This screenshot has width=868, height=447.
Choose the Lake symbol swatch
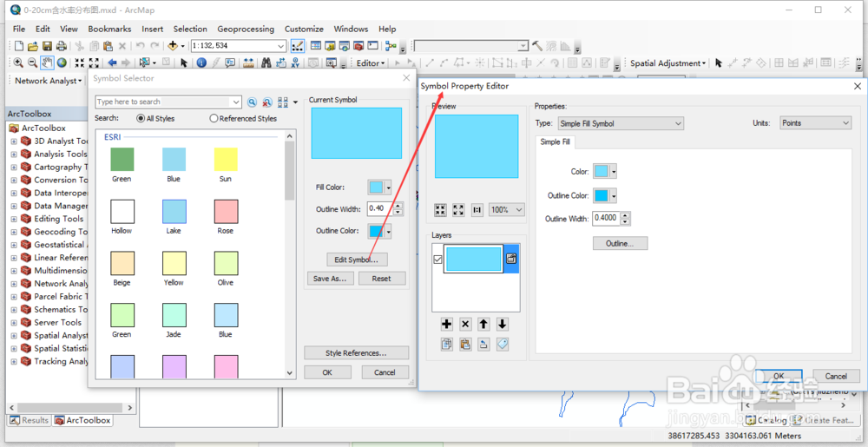pyautogui.click(x=174, y=211)
